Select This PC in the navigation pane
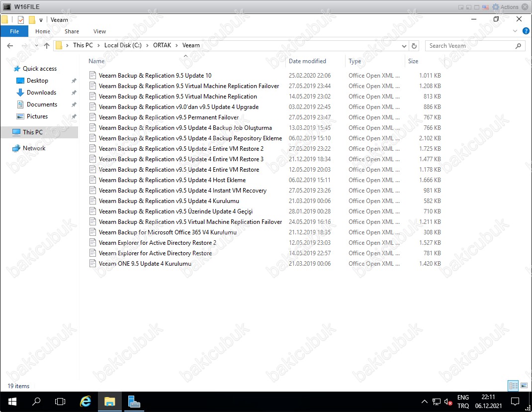 tap(33, 132)
